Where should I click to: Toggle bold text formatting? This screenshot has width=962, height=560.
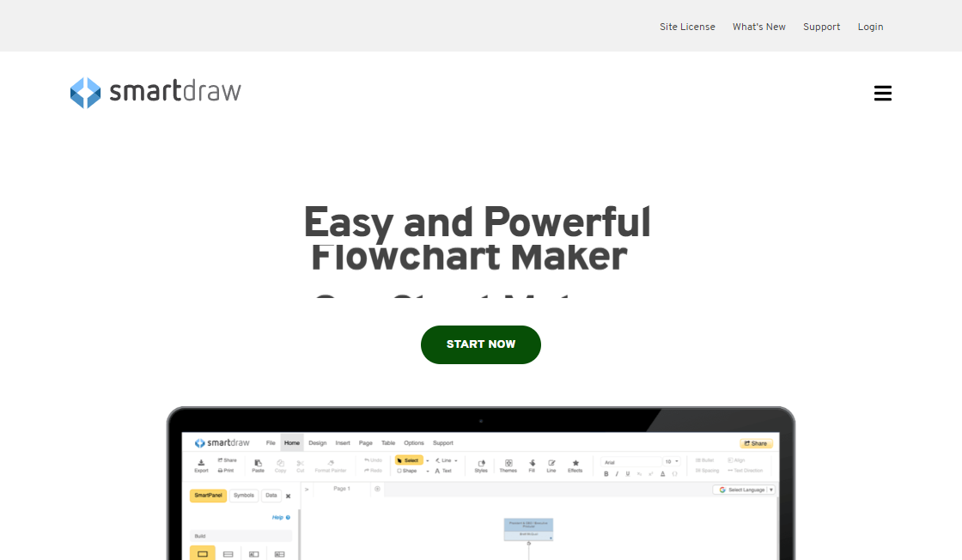pos(606,473)
